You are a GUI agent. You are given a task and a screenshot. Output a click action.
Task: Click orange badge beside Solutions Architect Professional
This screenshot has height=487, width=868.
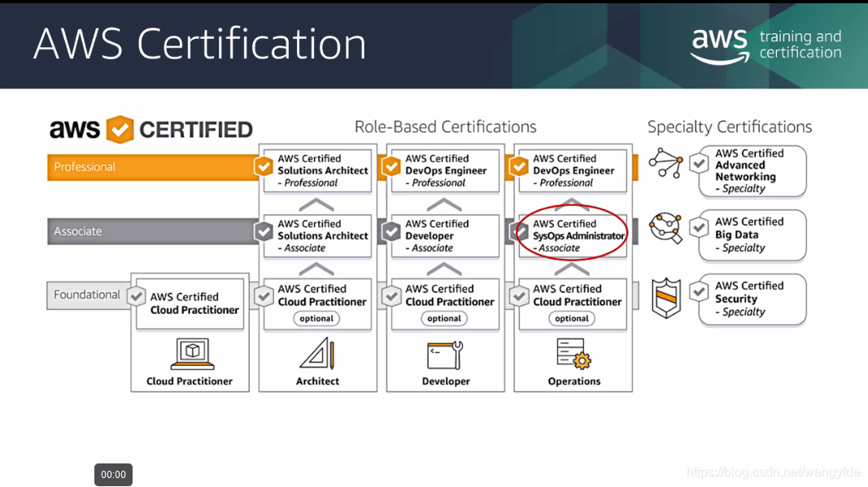[x=264, y=166]
